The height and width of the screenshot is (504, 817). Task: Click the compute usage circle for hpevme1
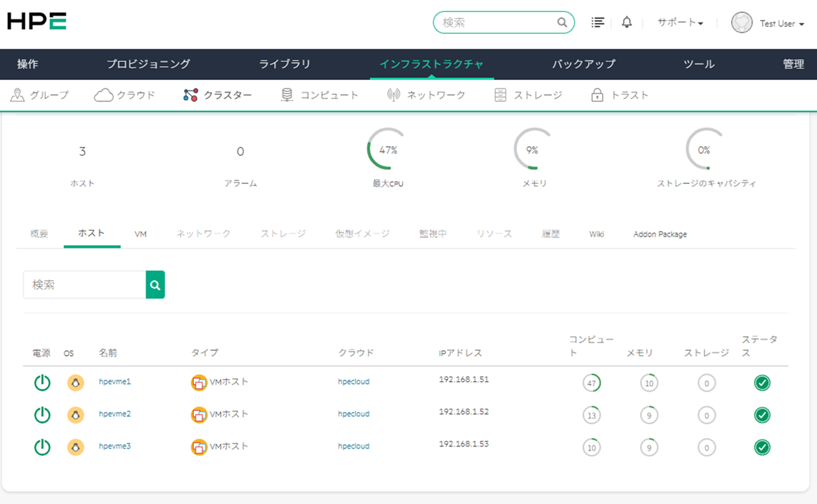pos(591,383)
